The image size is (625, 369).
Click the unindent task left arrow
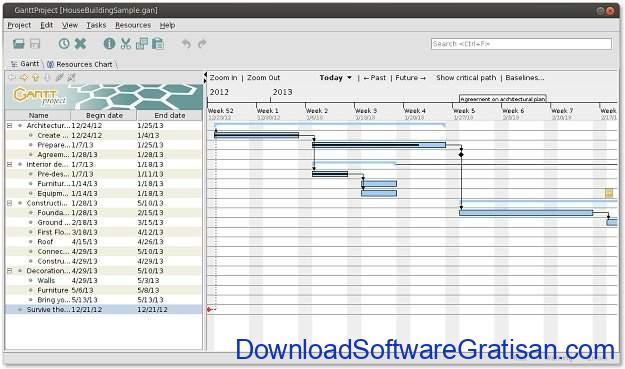coord(12,77)
